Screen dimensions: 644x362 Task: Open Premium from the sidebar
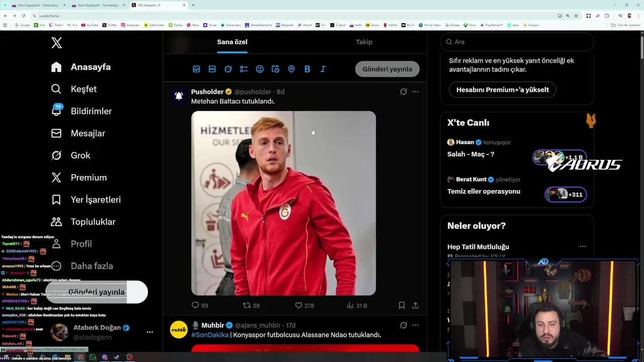(x=79, y=177)
